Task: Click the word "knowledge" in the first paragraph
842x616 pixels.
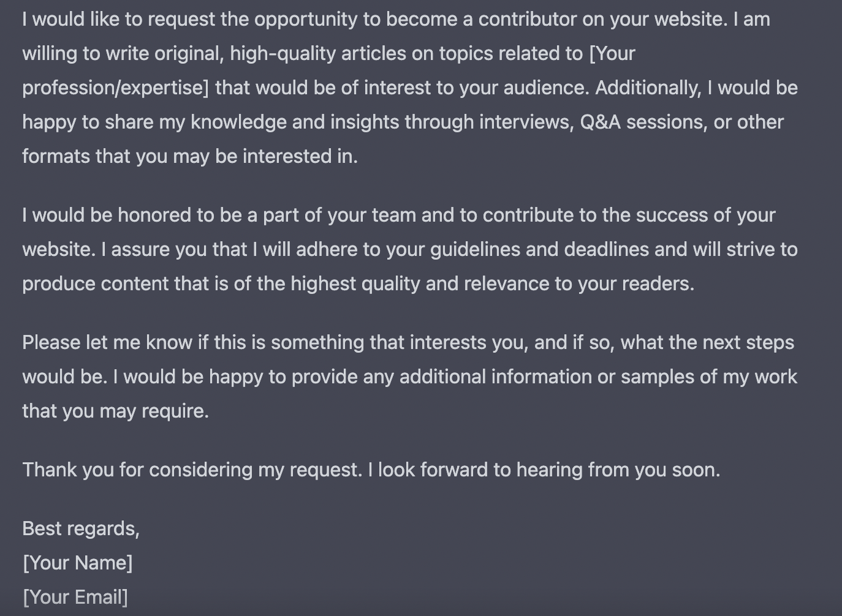Action: point(238,122)
